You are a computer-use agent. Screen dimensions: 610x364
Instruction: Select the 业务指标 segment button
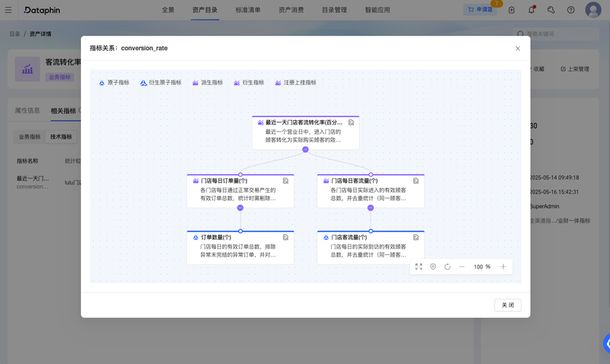(x=30, y=137)
